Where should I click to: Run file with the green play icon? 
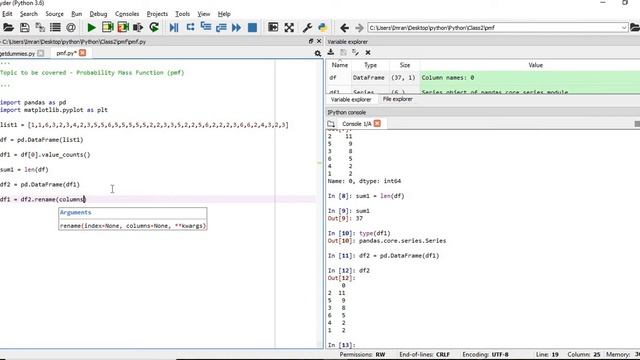click(91, 27)
